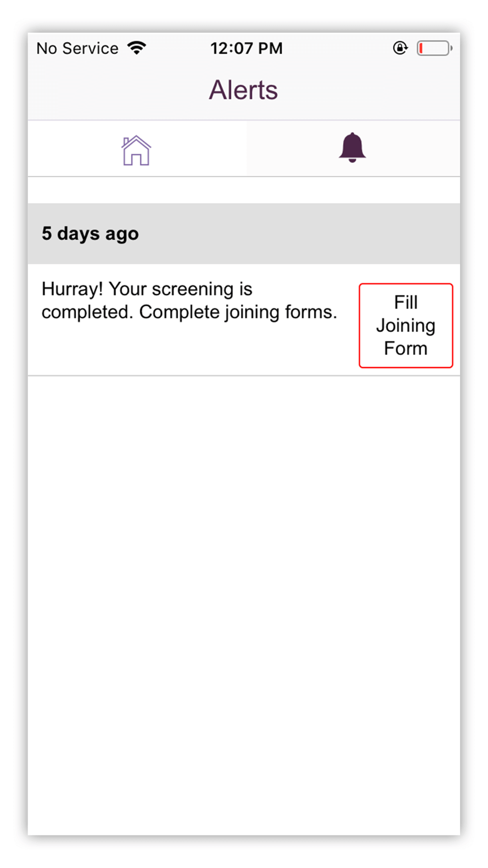This screenshot has height=868, width=488.
Task: Switch to the Home tab area
Action: [137, 148]
